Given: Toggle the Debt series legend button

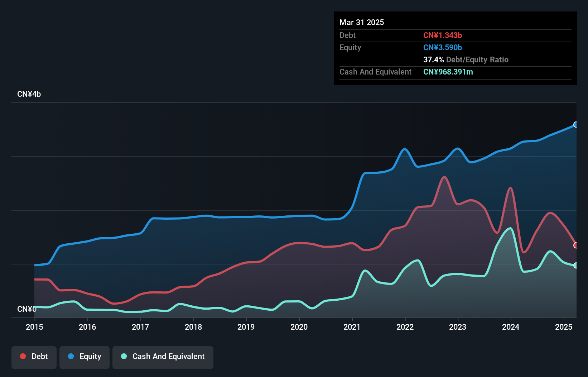Looking at the screenshot, I should pyautogui.click(x=34, y=357).
